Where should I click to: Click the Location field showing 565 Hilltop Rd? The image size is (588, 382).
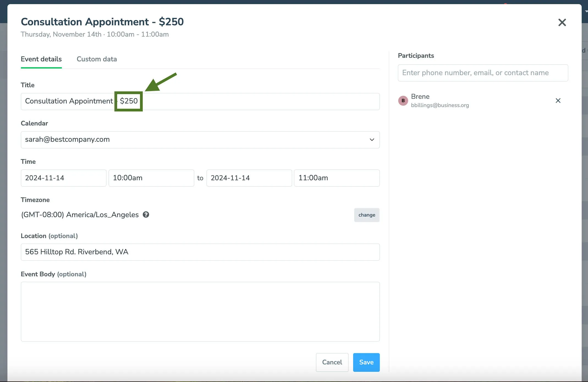(200, 252)
